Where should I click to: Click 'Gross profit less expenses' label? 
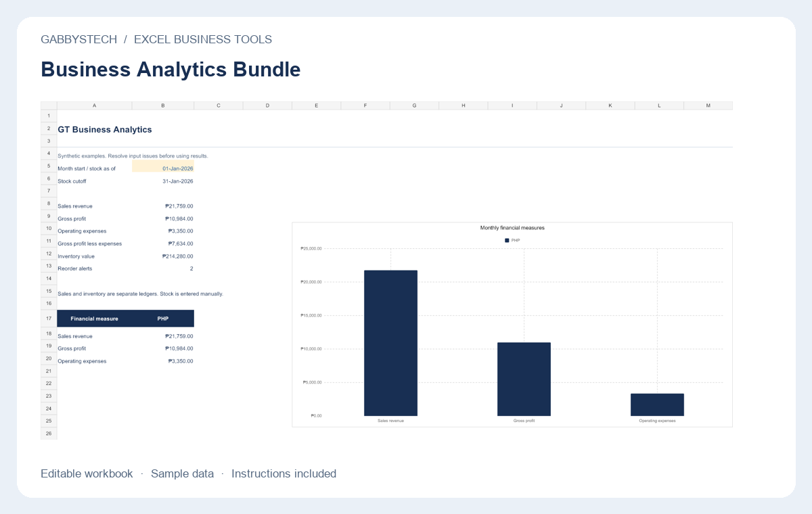click(x=90, y=243)
